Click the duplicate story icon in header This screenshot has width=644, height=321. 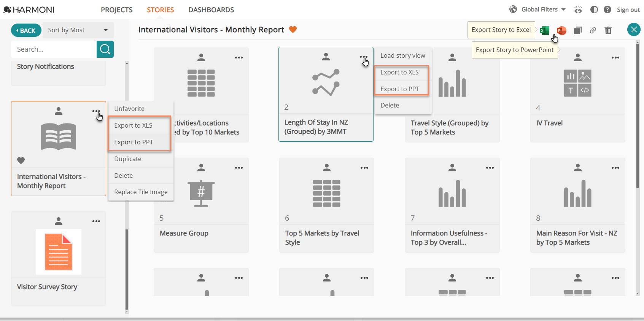tap(578, 30)
